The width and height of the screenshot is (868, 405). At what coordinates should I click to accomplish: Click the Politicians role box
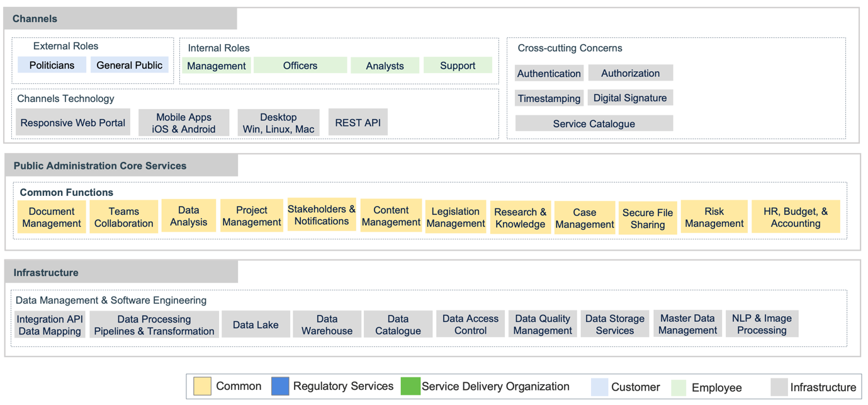point(52,66)
